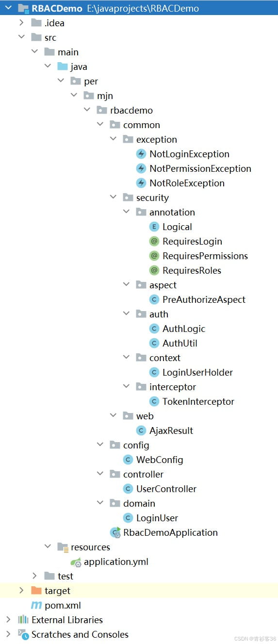Click the resources folder icon
The height and width of the screenshot is (644, 278).
tap(63, 547)
